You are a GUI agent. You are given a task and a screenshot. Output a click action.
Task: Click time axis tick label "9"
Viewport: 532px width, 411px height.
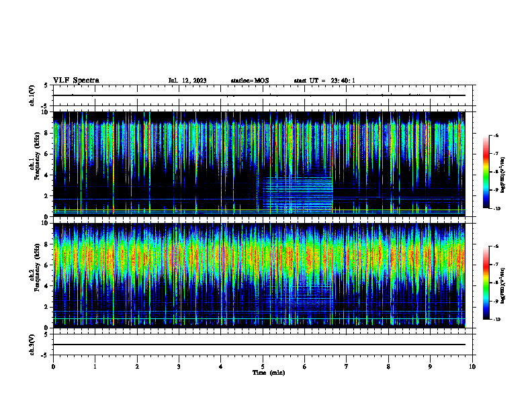(430, 367)
